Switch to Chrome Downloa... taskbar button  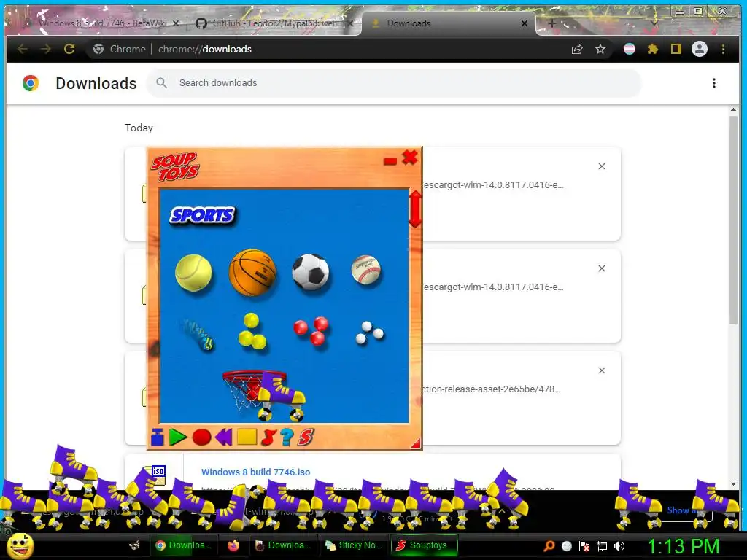click(x=183, y=545)
